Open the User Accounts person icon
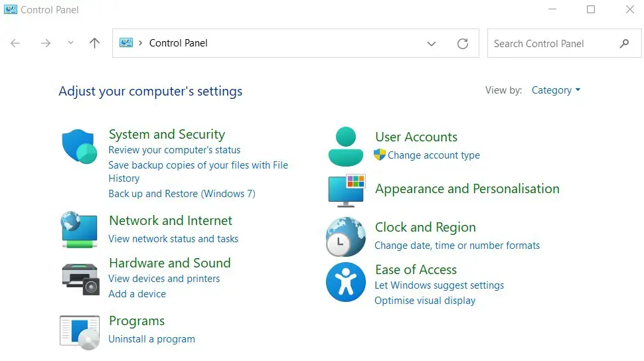 click(346, 147)
